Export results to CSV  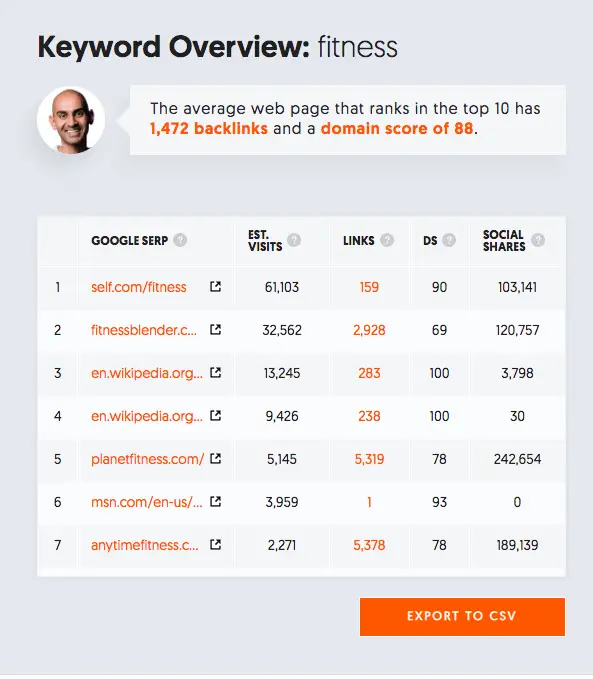[x=462, y=617]
